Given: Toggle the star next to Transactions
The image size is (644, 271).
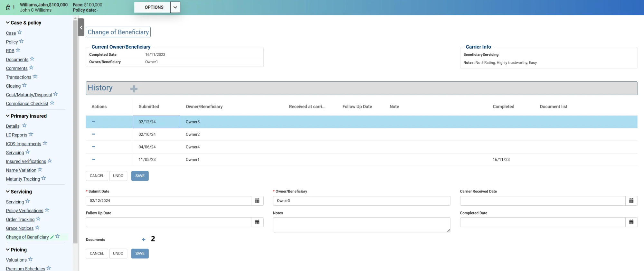Looking at the screenshot, I should [35, 77].
